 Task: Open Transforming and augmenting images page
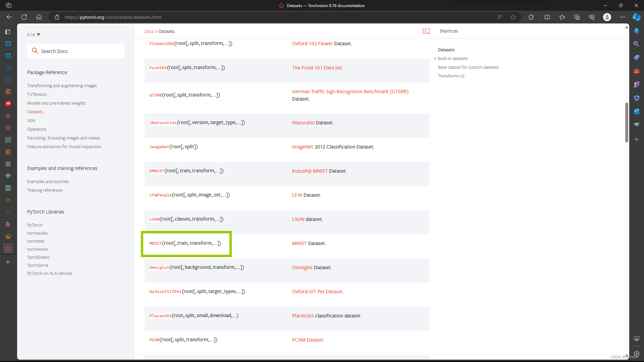(x=62, y=86)
